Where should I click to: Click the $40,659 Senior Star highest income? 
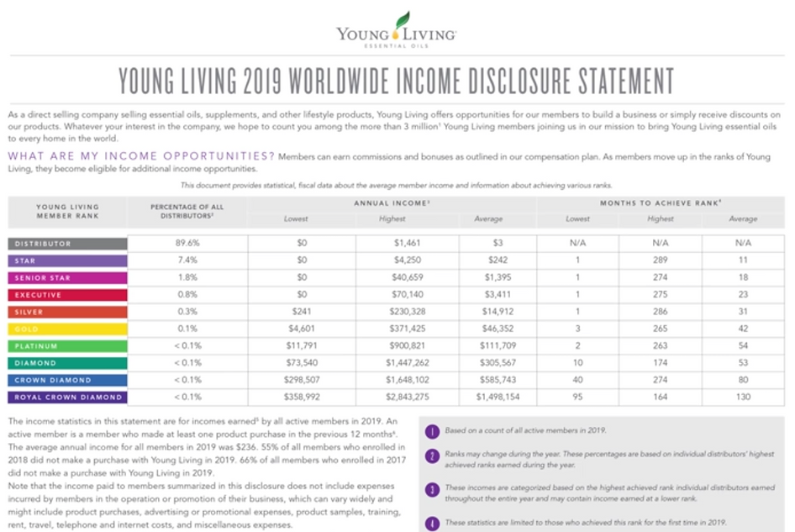point(407,277)
